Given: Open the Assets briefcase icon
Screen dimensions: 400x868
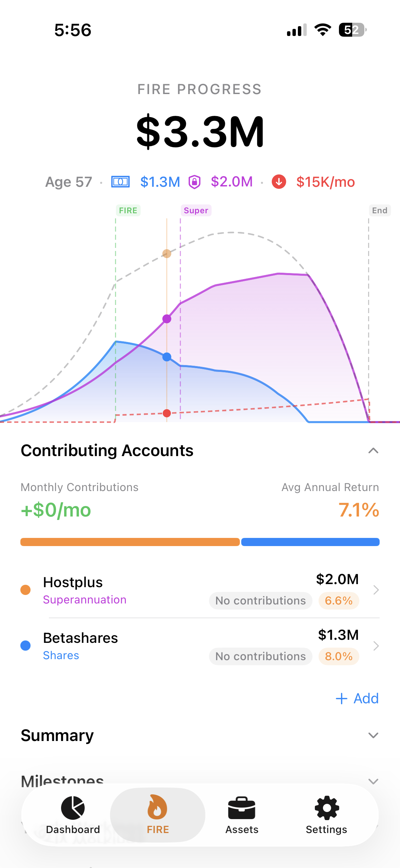Looking at the screenshot, I should [242, 808].
